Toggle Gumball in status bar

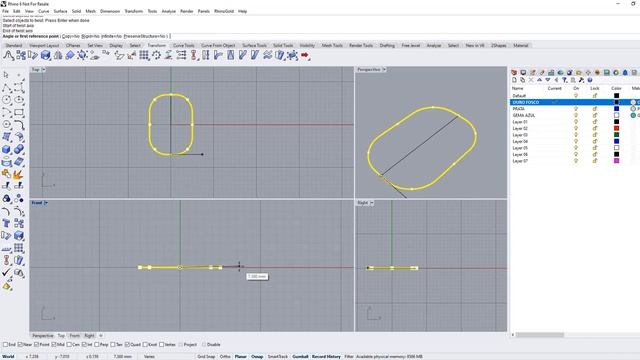coord(300,356)
